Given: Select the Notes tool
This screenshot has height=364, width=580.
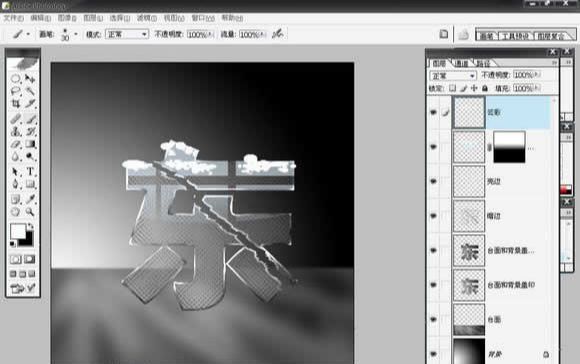Looking at the screenshot, I should [x=15, y=199].
